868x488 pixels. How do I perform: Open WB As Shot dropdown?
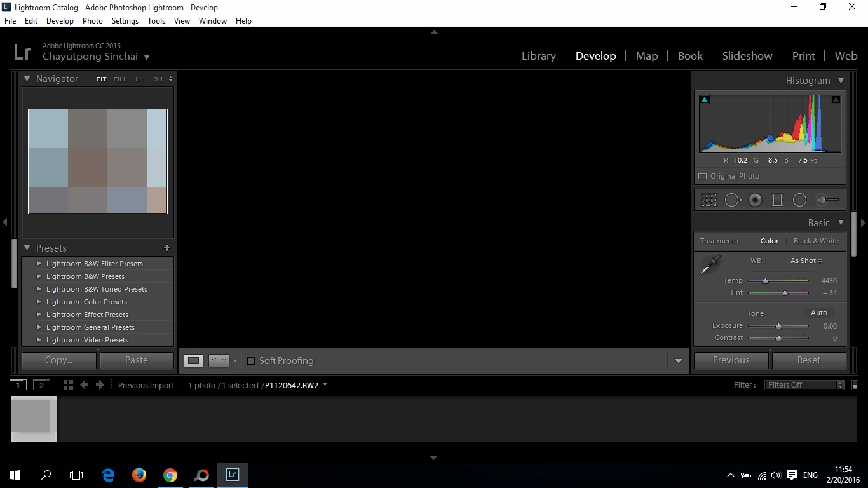[x=806, y=261]
